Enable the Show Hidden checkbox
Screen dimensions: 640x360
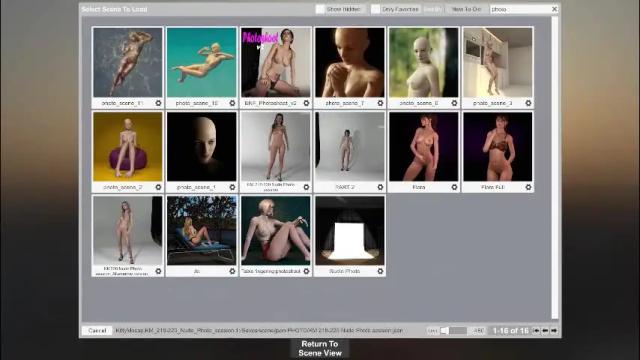tap(320, 9)
